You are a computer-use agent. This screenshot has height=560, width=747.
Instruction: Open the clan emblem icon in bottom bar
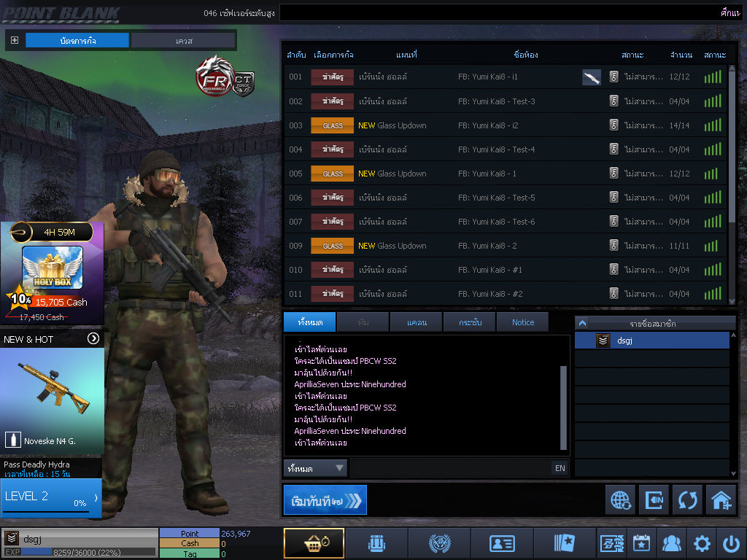[x=439, y=542]
